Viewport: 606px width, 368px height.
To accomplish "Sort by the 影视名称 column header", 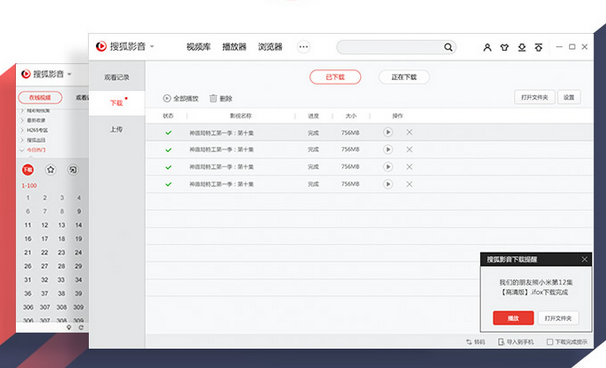I will coord(240,116).
